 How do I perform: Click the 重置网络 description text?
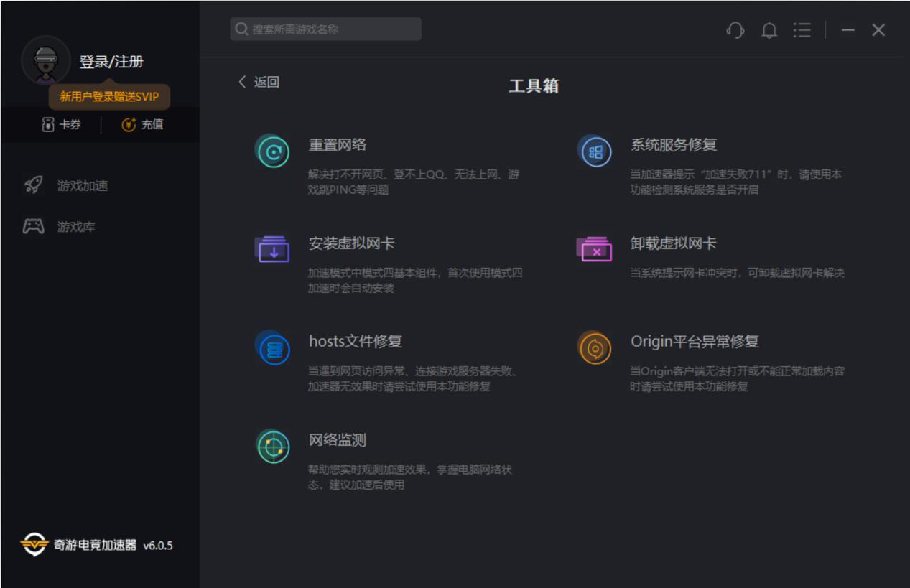414,182
